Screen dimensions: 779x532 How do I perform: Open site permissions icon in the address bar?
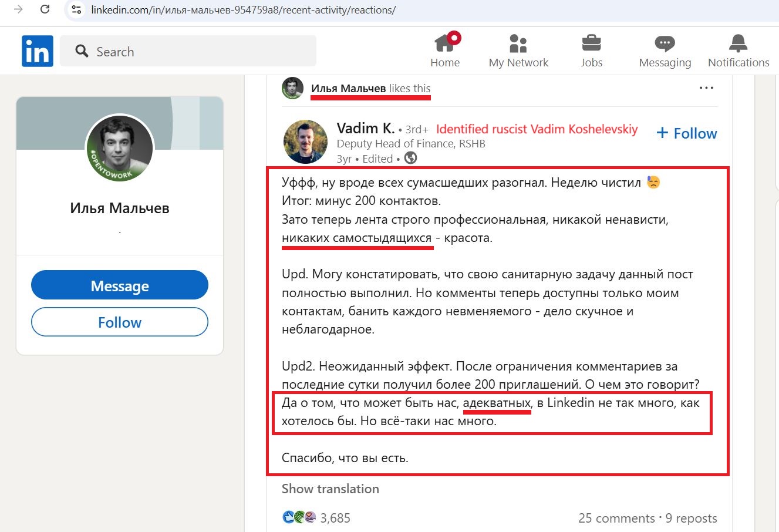[x=76, y=9]
